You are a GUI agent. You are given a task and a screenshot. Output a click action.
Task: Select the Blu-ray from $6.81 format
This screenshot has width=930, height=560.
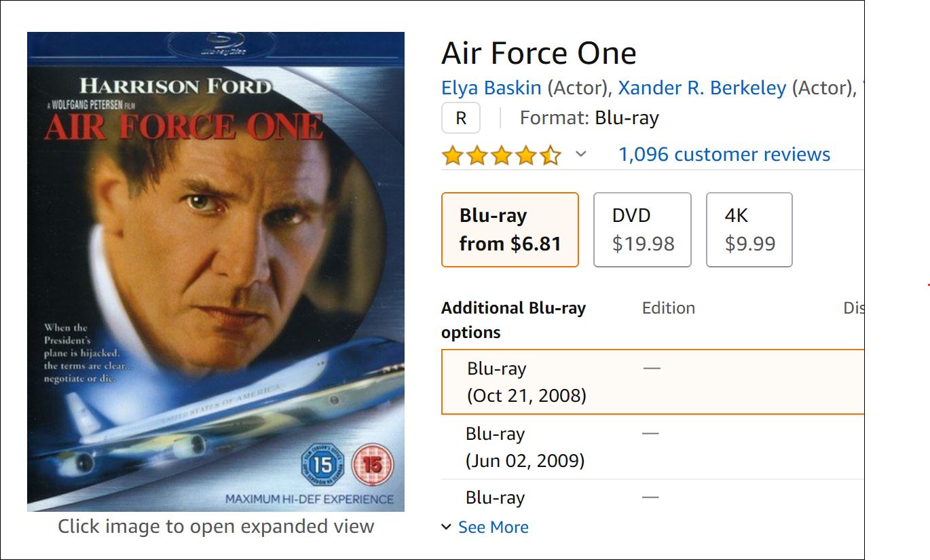(510, 229)
